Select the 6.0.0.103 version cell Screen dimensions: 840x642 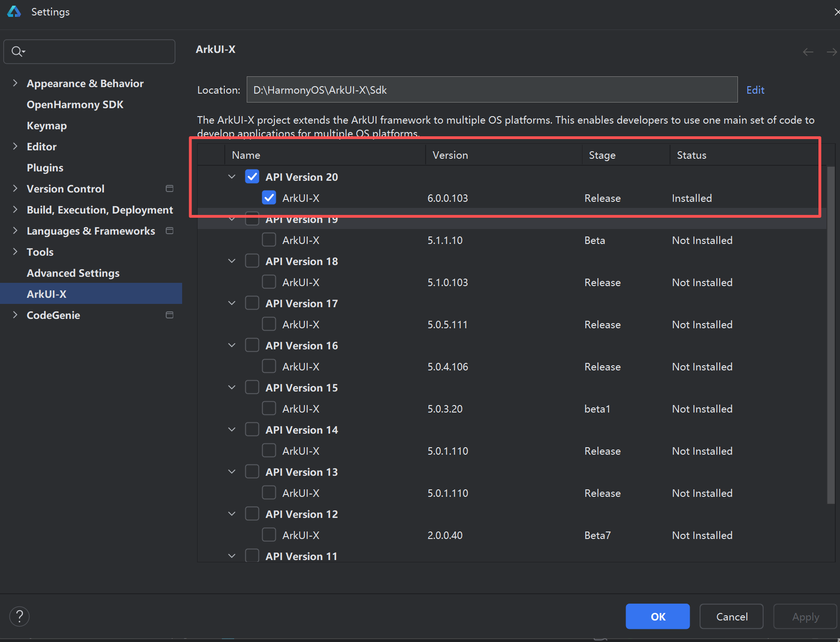coord(448,198)
